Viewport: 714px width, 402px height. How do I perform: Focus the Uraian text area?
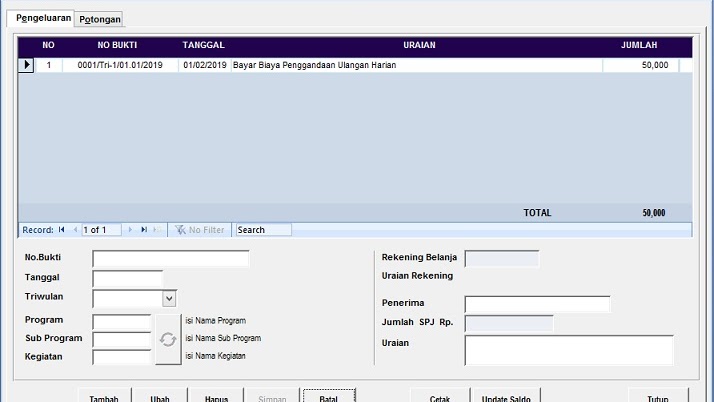pos(569,350)
